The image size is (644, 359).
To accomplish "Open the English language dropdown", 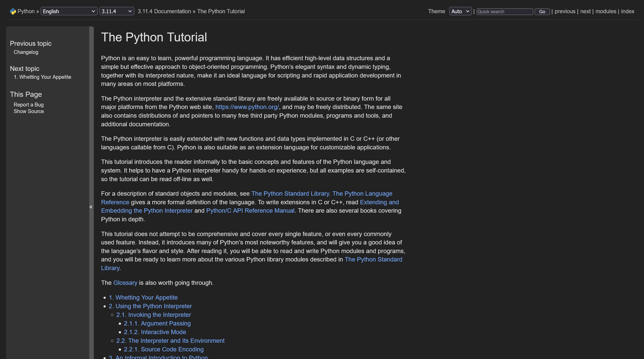I will (69, 11).
